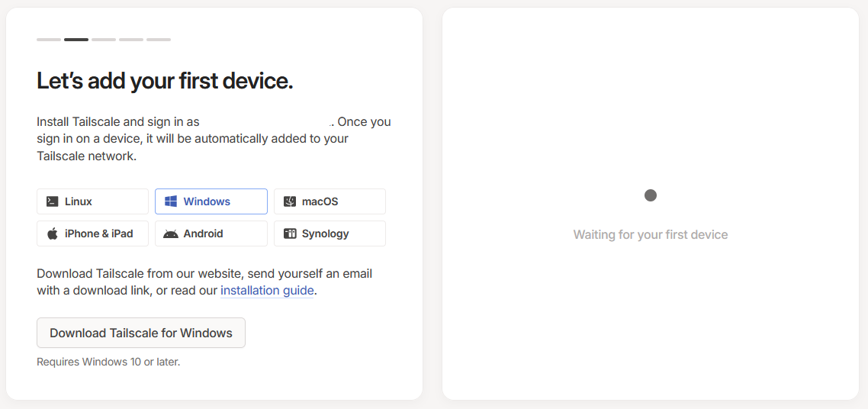Click the macOS Finder face icon
868x409 pixels.
290,201
